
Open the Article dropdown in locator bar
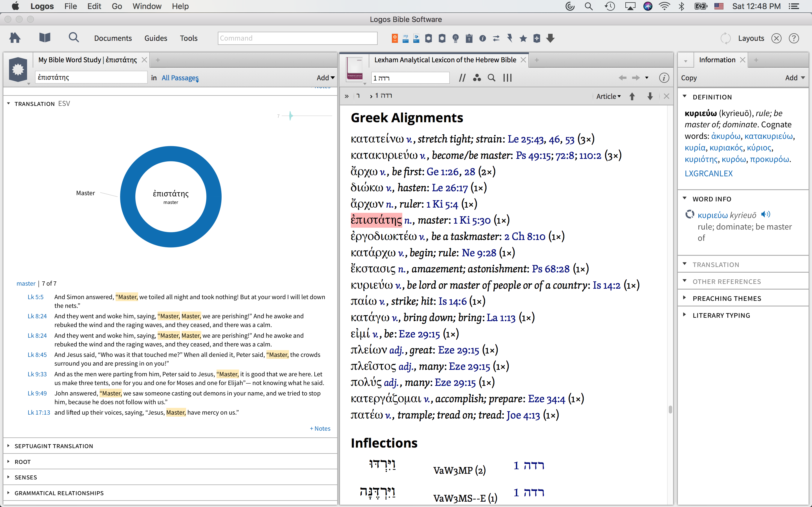point(608,96)
